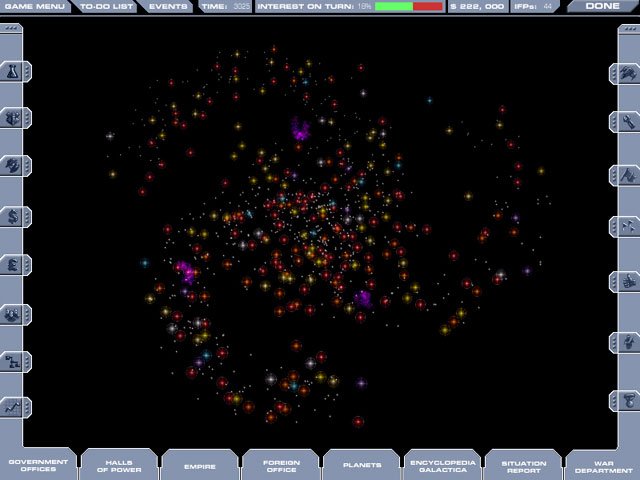Open the spaceship icon at top right sidebar
Viewport: 640px width, 480px height.
(625, 72)
